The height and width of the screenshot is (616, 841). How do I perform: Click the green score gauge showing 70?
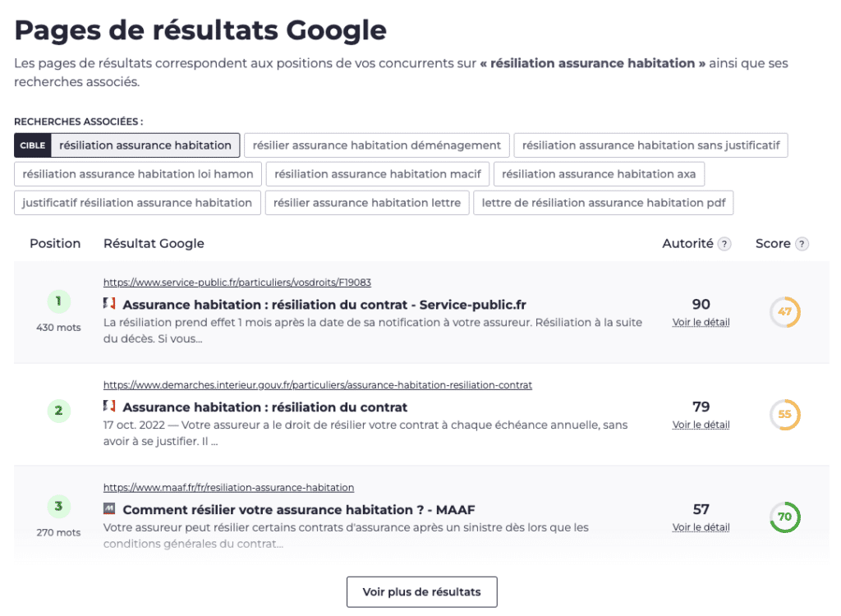pos(784,517)
